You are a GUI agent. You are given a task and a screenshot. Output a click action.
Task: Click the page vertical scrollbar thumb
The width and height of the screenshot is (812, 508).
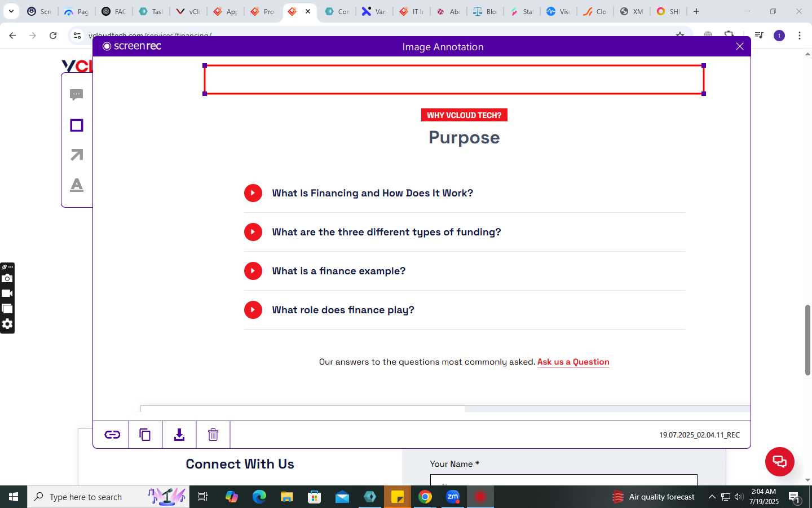(x=807, y=340)
